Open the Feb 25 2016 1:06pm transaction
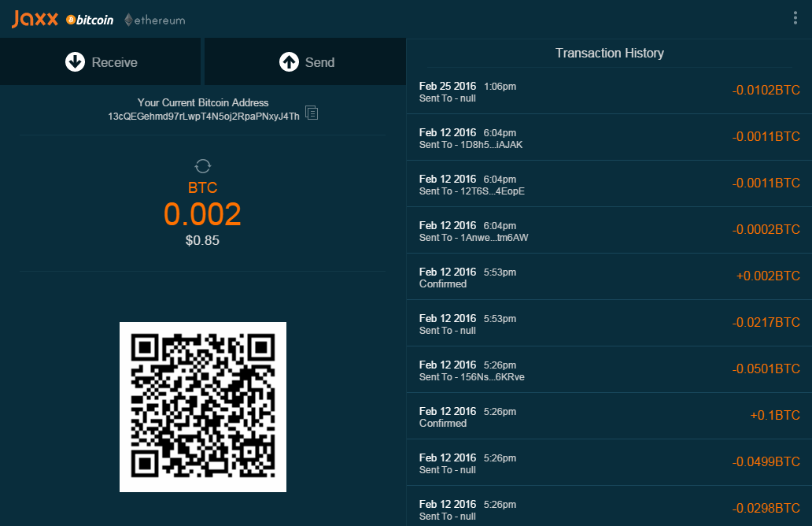The width and height of the screenshot is (812, 526). (x=609, y=91)
